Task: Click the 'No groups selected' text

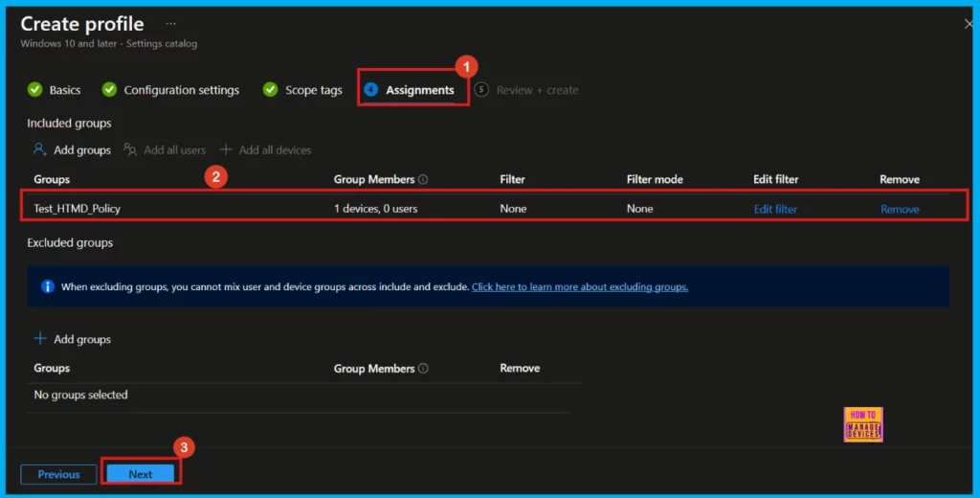Action: click(80, 395)
